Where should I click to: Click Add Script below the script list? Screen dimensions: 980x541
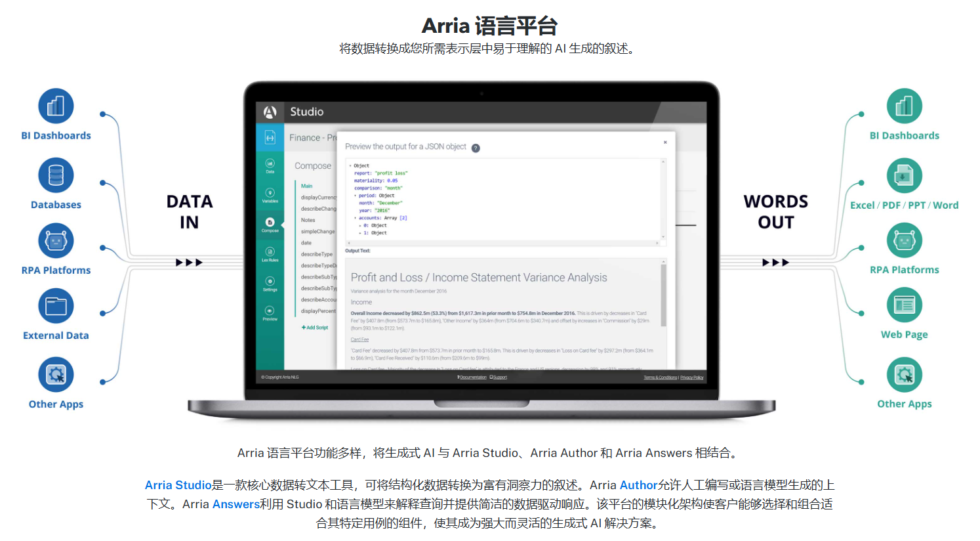click(315, 328)
